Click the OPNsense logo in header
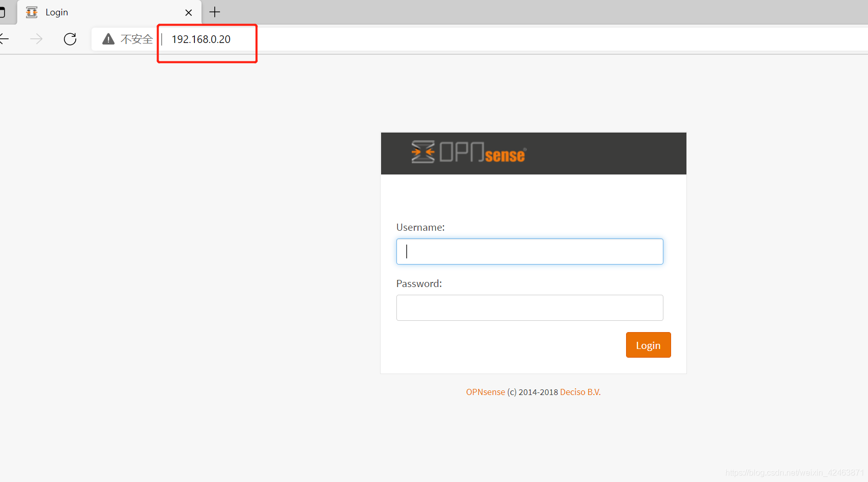This screenshot has width=868, height=482. [x=469, y=152]
